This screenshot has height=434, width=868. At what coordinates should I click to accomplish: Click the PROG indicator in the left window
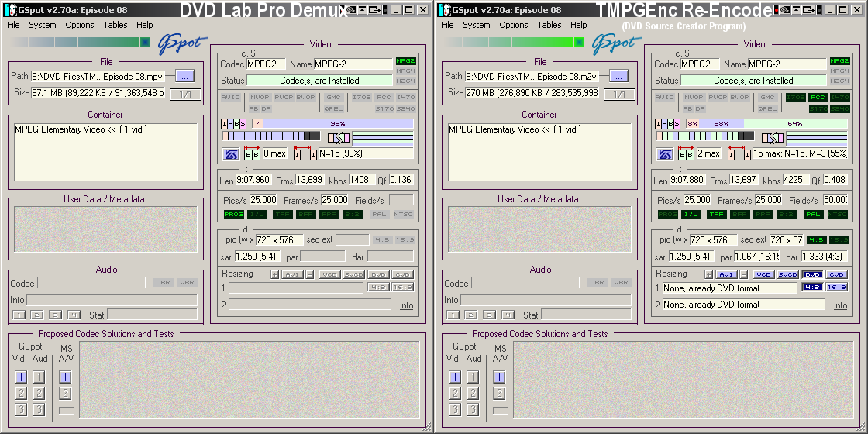click(x=233, y=214)
